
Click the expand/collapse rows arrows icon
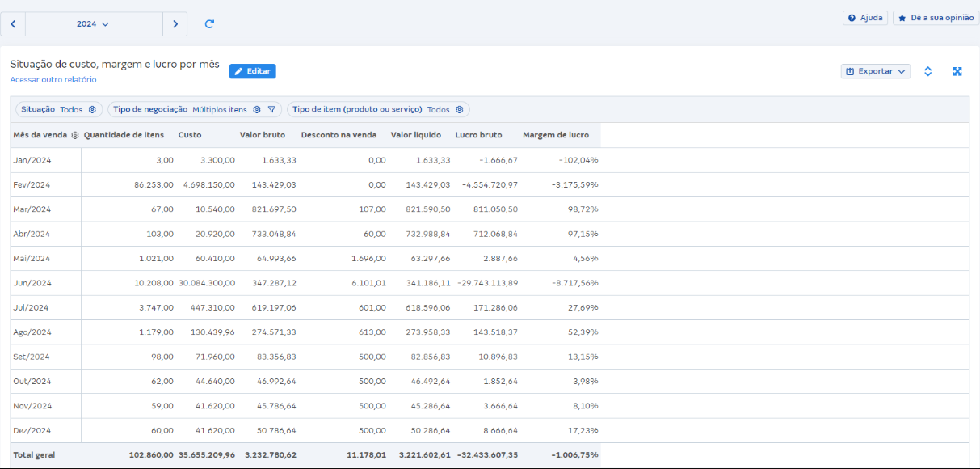coord(927,71)
